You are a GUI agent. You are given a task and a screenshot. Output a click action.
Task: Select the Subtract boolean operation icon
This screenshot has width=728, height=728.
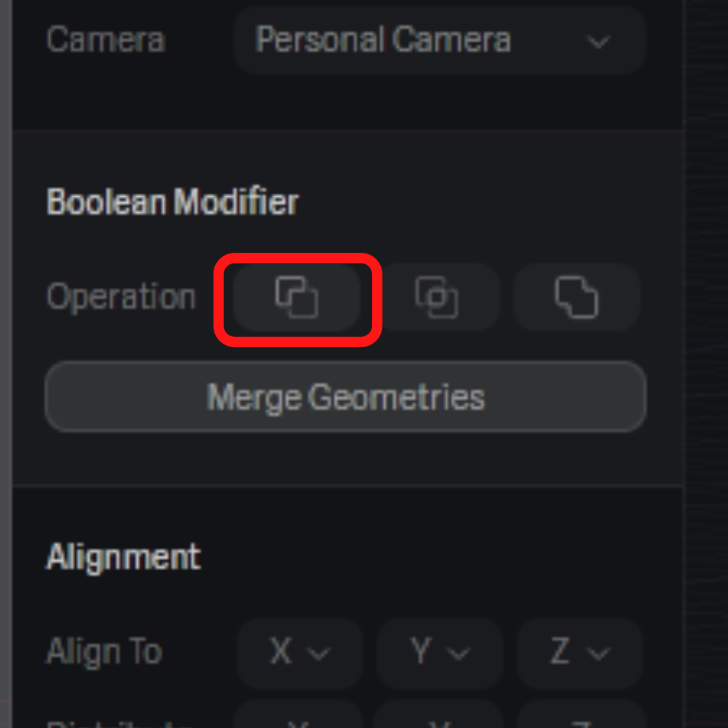pyautogui.click(x=297, y=297)
